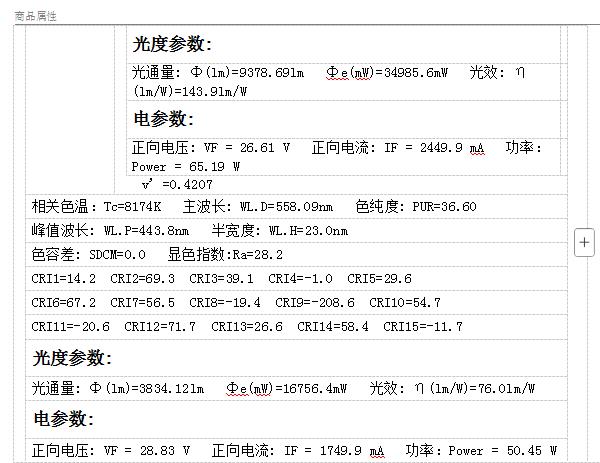The height and width of the screenshot is (463, 600).
Task: Click the first 电参数 heading
Action: tap(163, 119)
